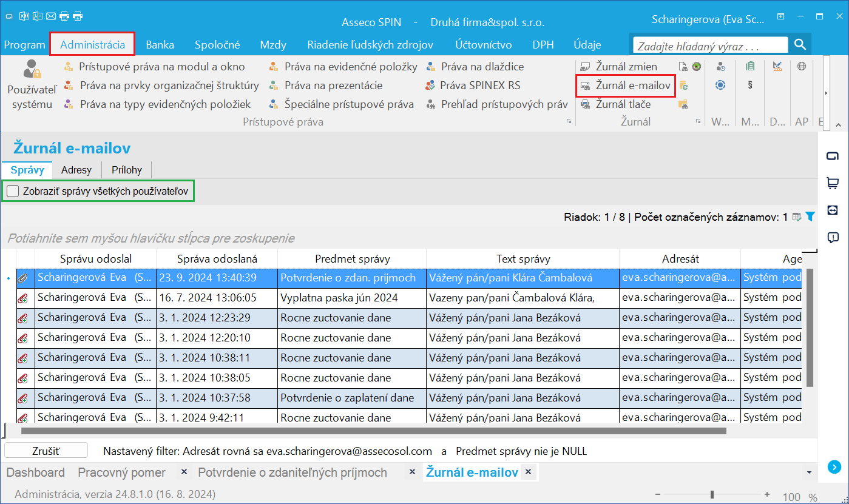849x504 pixels.
Task: Click the database refresh icon in Žurnál group
Action: [x=683, y=86]
